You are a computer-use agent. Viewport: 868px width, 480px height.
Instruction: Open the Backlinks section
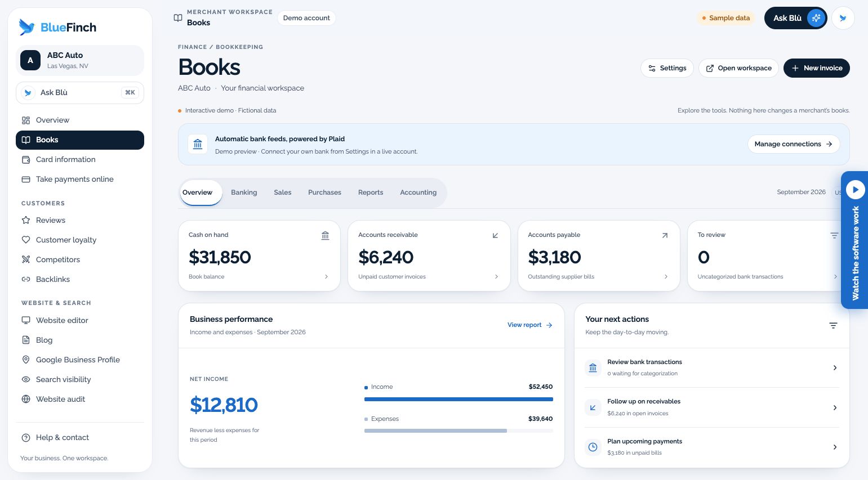[80, 279]
